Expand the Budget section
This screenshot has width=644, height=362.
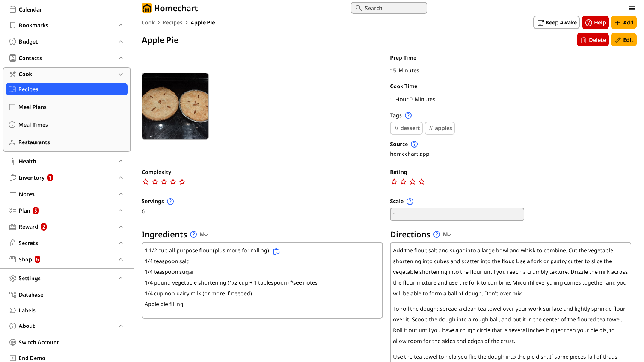(x=121, y=41)
